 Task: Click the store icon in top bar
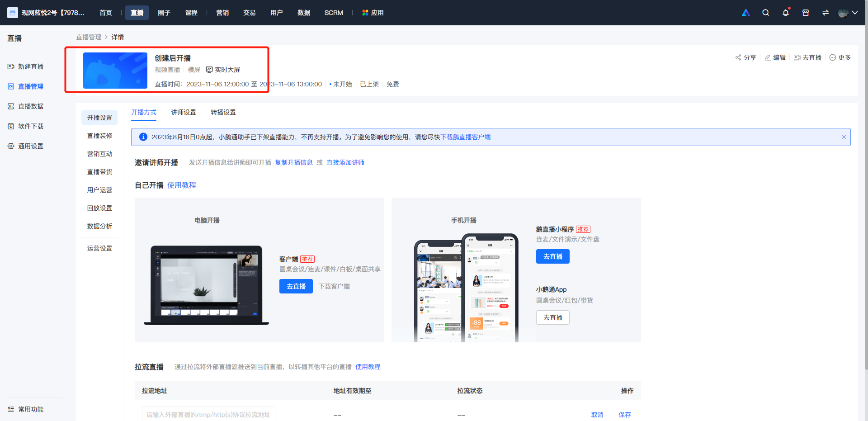806,13
